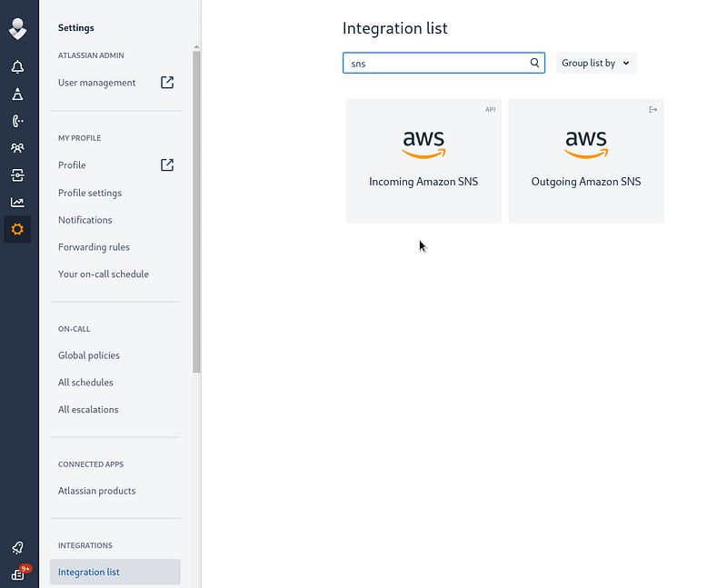Select Integration list in sidebar

coord(115,572)
